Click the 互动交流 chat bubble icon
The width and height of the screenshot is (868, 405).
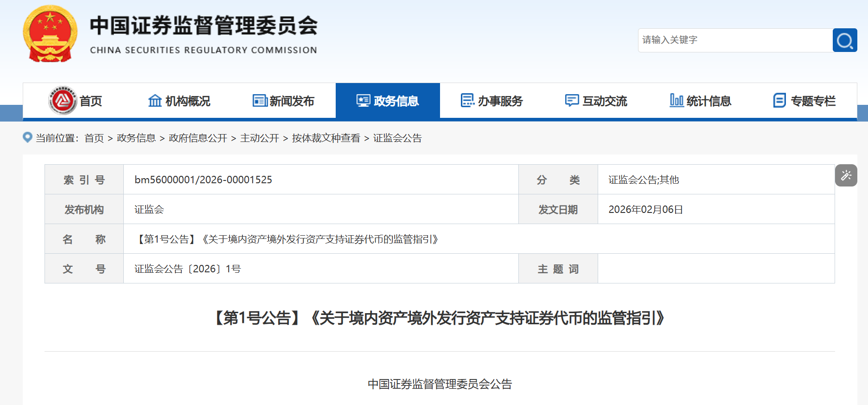point(572,100)
